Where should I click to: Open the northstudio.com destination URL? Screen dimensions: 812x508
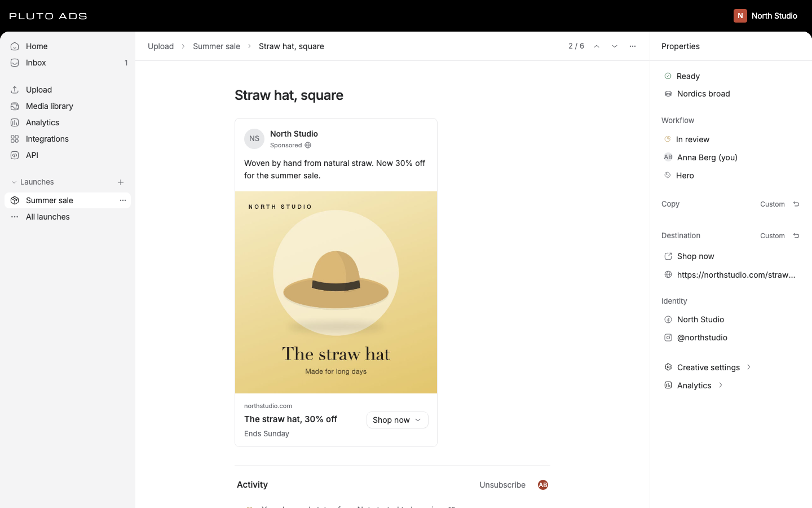(x=736, y=275)
